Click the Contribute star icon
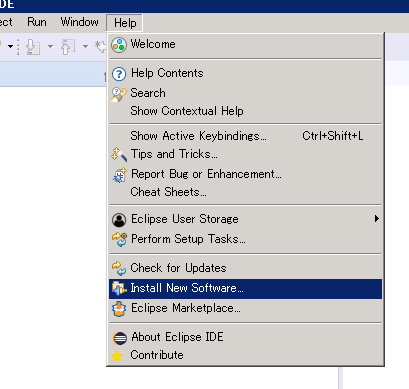 (117, 356)
